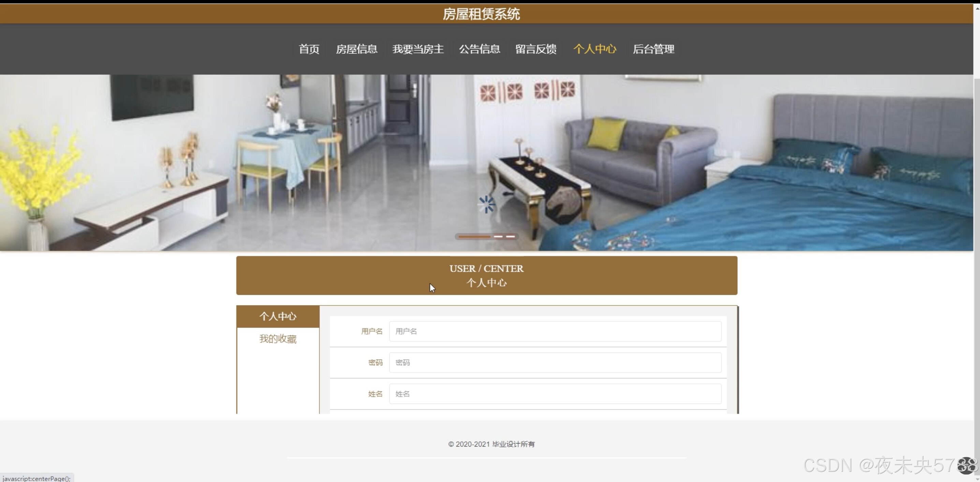The width and height of the screenshot is (980, 482).
Task: Click the 房屋租赁系统 site title
Action: [x=481, y=14]
